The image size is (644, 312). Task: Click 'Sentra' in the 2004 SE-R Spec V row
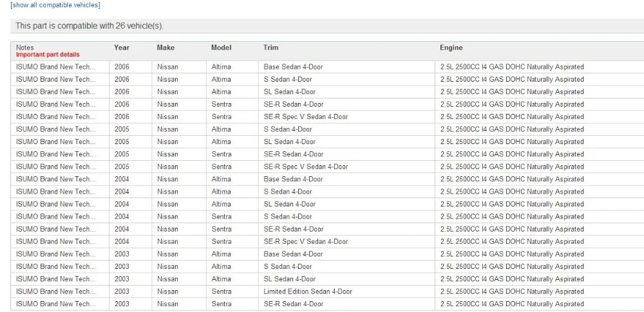click(x=222, y=241)
